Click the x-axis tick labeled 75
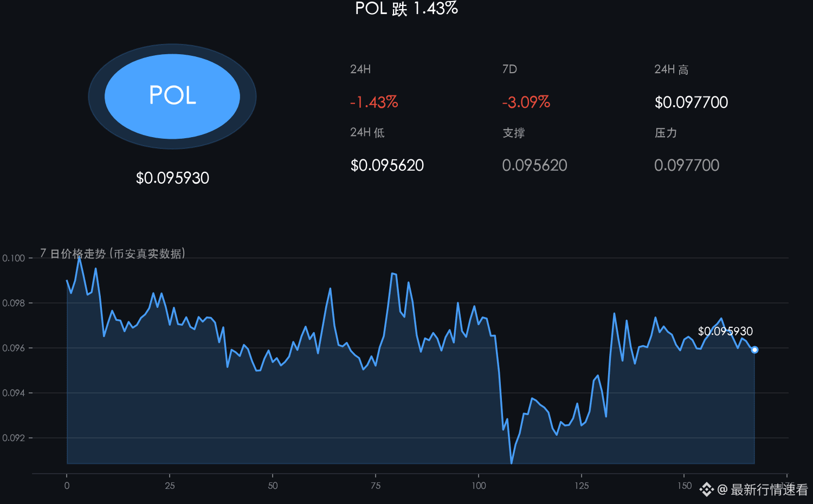 [376, 486]
